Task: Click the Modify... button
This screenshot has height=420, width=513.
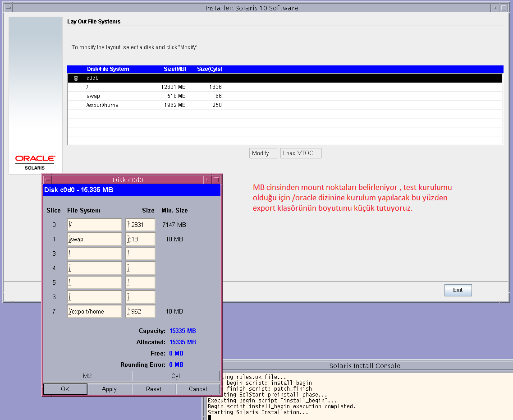Action: click(263, 153)
